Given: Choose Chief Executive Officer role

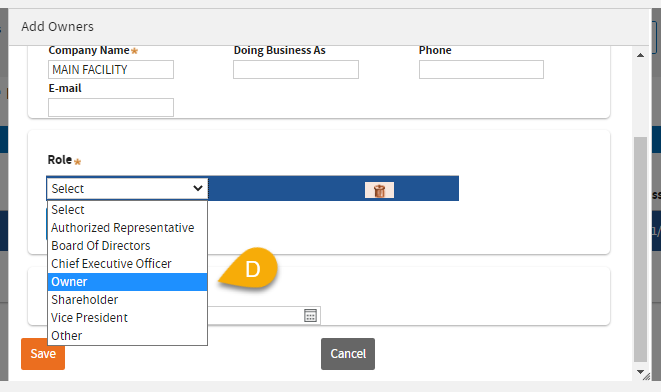Looking at the screenshot, I should (127, 264).
